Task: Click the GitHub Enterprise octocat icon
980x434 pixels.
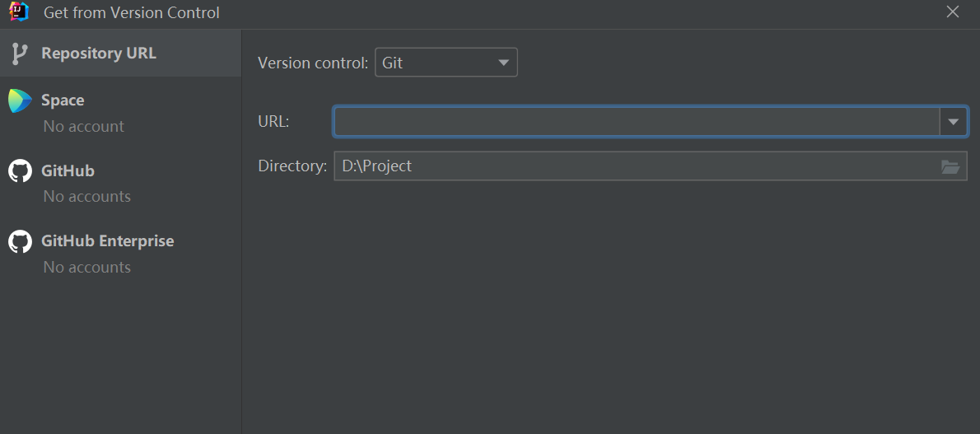Action: (x=20, y=241)
